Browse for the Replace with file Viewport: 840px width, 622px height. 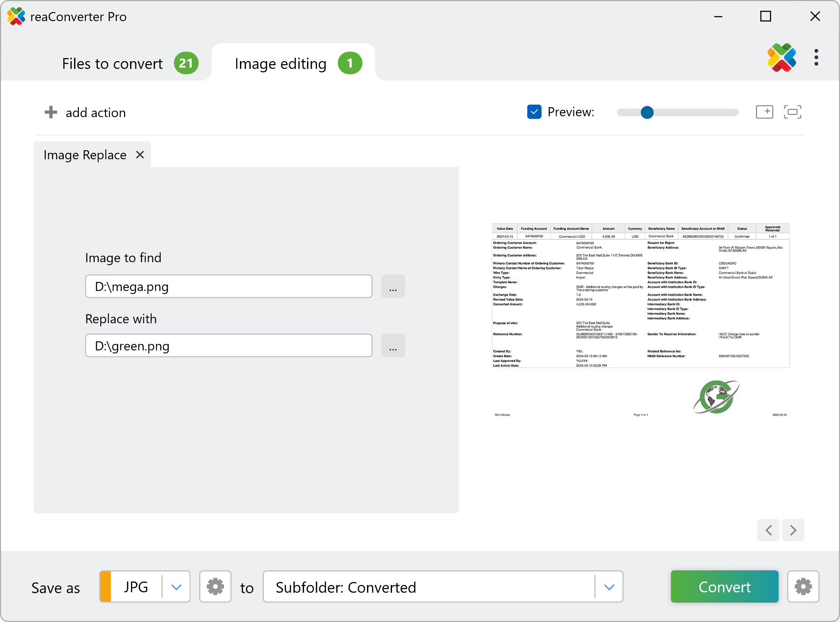pos(393,346)
